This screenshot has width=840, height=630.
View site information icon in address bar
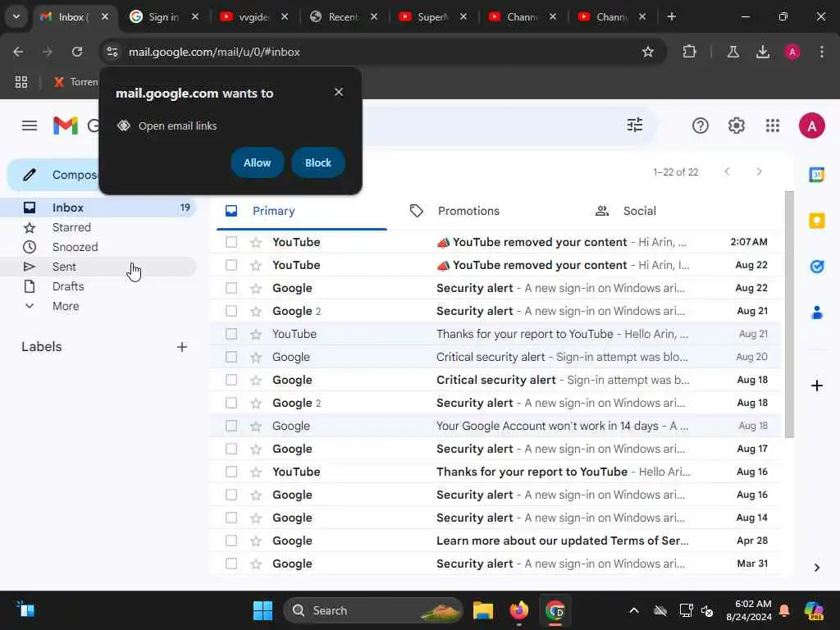pos(112,52)
